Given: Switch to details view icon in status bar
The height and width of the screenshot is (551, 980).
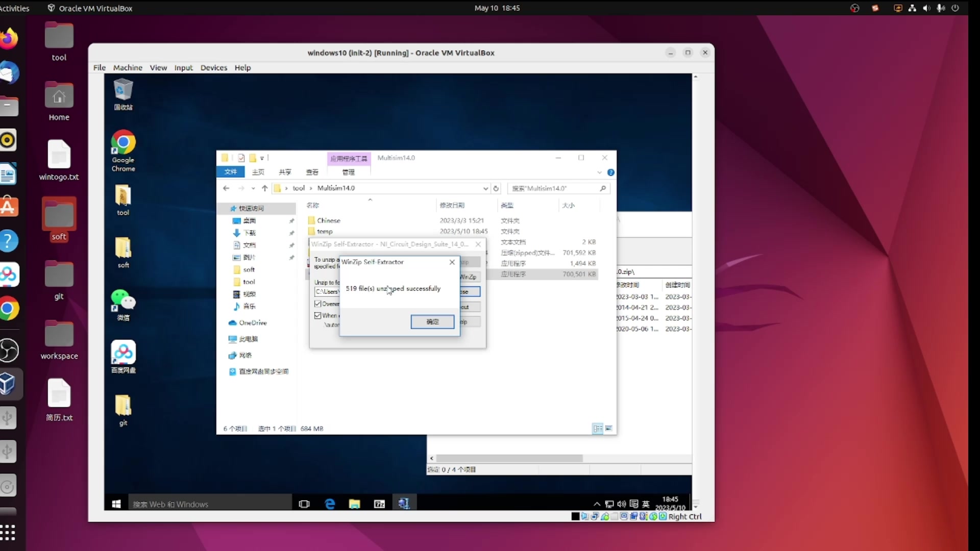Looking at the screenshot, I should [x=597, y=429].
